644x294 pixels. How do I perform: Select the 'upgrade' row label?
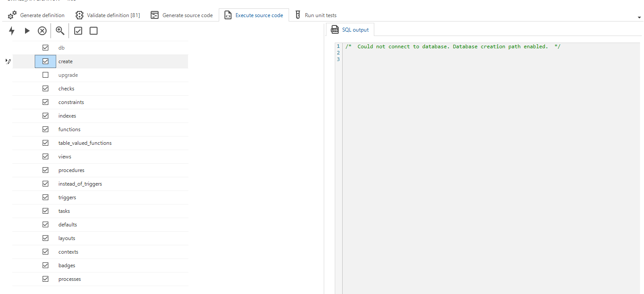68,75
